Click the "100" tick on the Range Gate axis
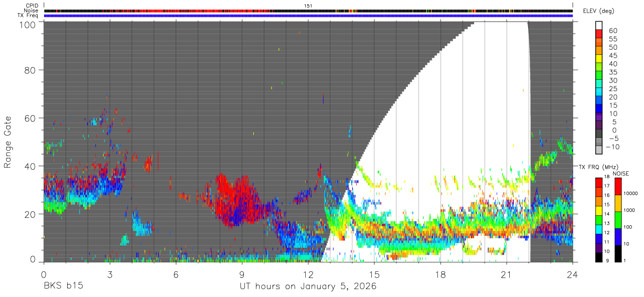The height and width of the screenshot is (297, 644). [x=28, y=25]
